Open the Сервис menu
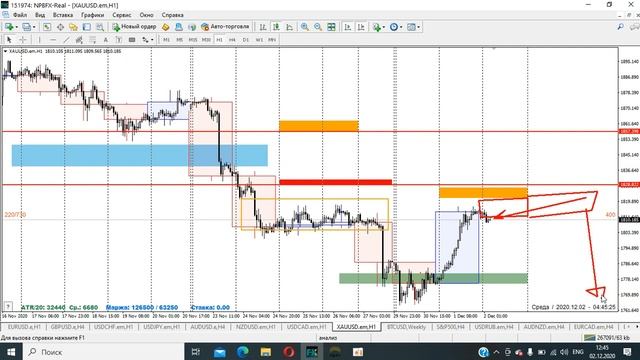 point(122,15)
